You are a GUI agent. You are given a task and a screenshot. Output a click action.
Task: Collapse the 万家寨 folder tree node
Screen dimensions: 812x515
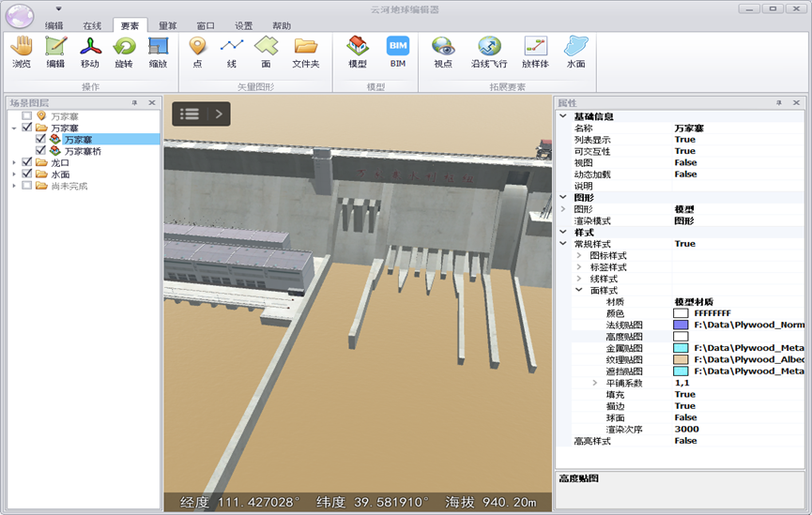tap(14, 128)
